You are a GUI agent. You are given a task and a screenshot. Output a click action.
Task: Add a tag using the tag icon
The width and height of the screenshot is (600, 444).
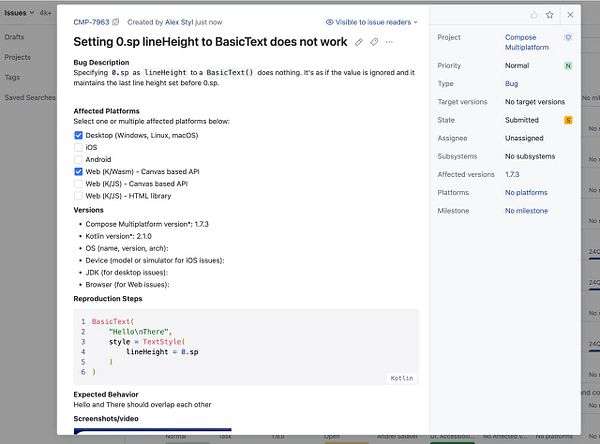click(374, 42)
